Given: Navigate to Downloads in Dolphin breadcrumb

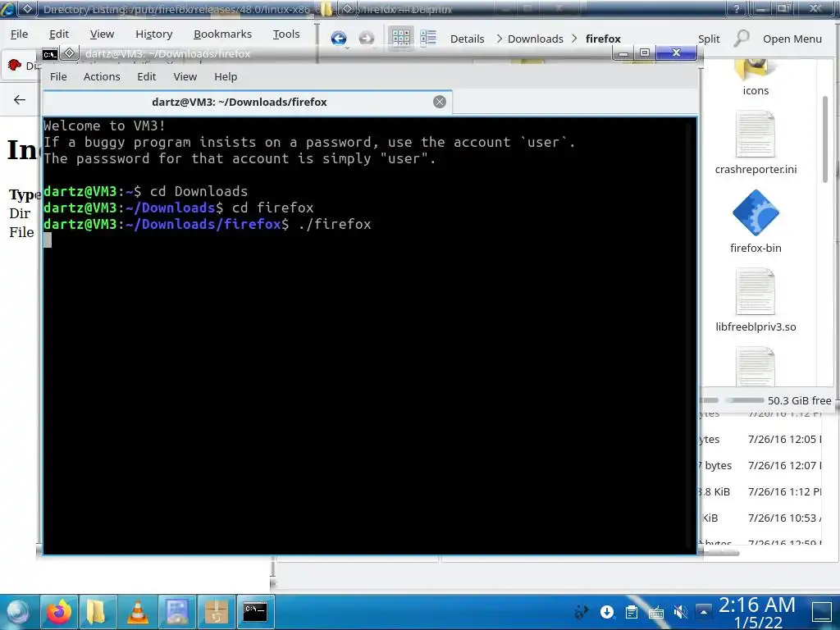Looking at the screenshot, I should (535, 39).
